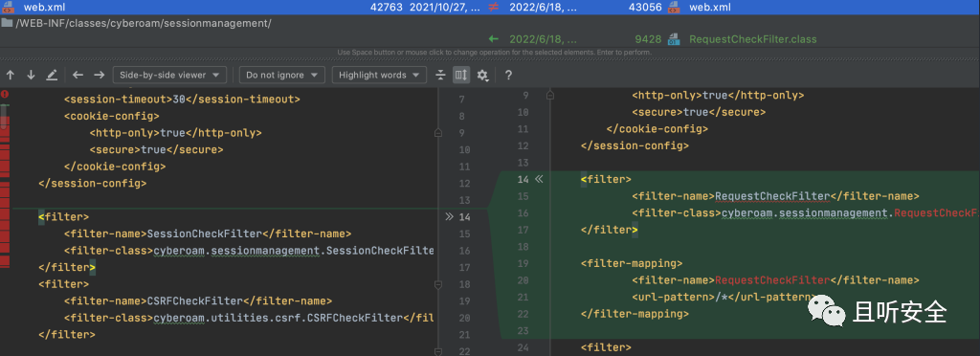Image resolution: width=980 pixels, height=356 pixels.
Task: Apply change with the >> arrows at line 14
Action: 449,216
